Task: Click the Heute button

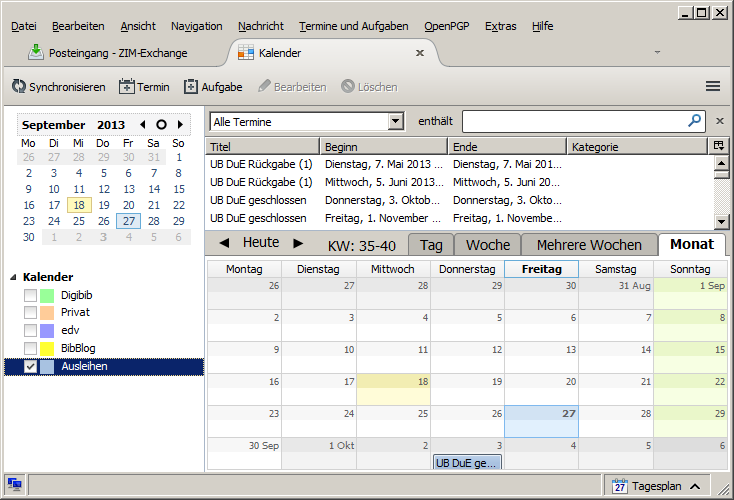Action: pos(261,243)
